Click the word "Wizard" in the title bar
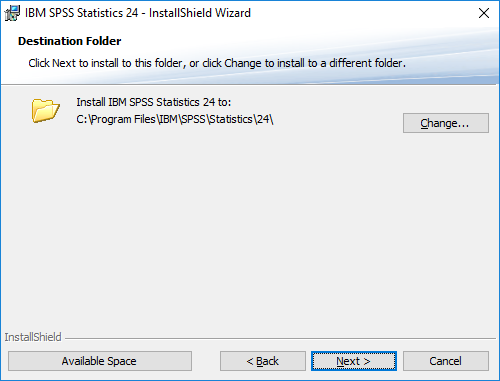 pos(233,13)
